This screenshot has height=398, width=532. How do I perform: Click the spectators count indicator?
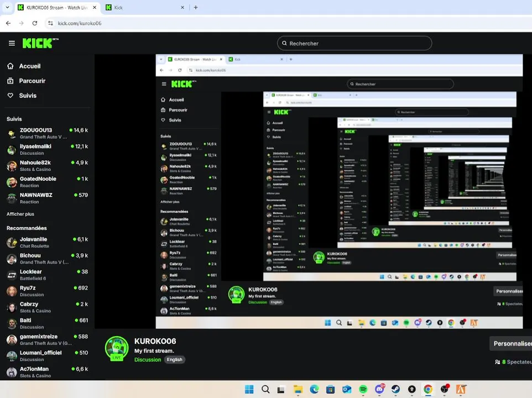513,362
